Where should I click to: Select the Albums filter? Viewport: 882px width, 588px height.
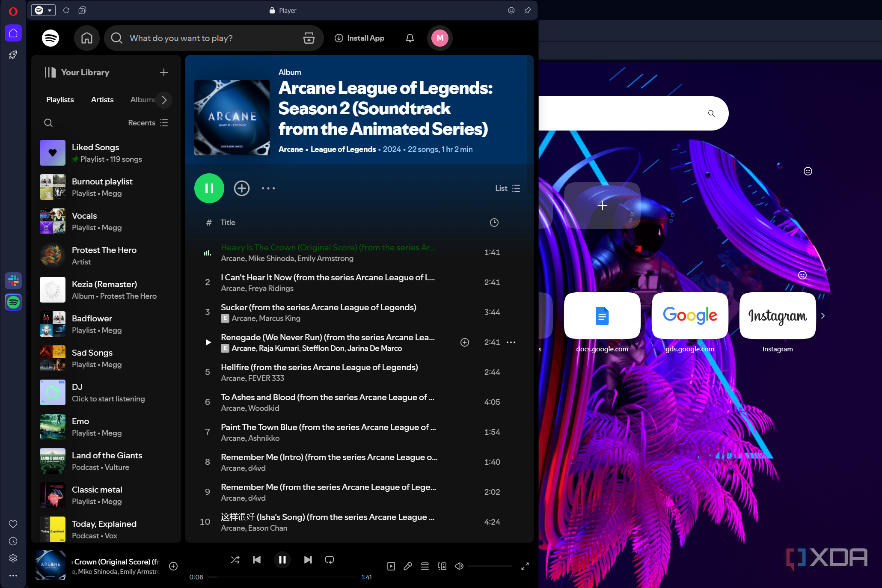pos(143,100)
